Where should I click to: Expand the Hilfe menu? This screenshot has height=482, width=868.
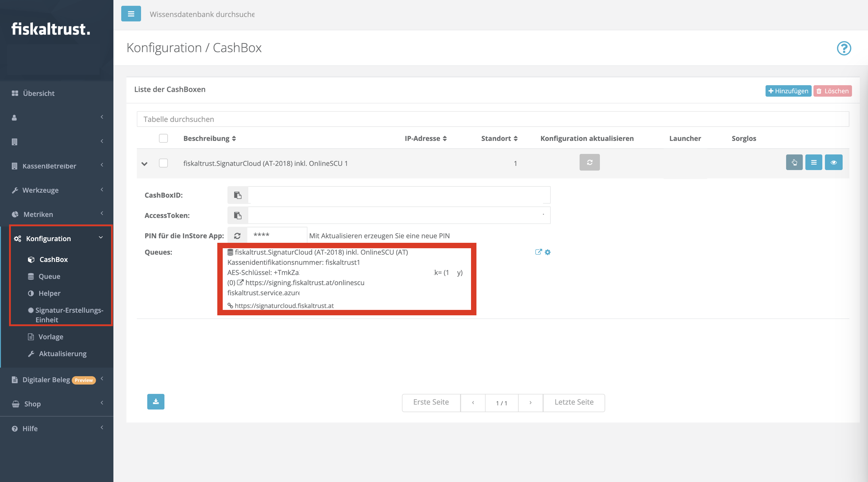coord(57,428)
